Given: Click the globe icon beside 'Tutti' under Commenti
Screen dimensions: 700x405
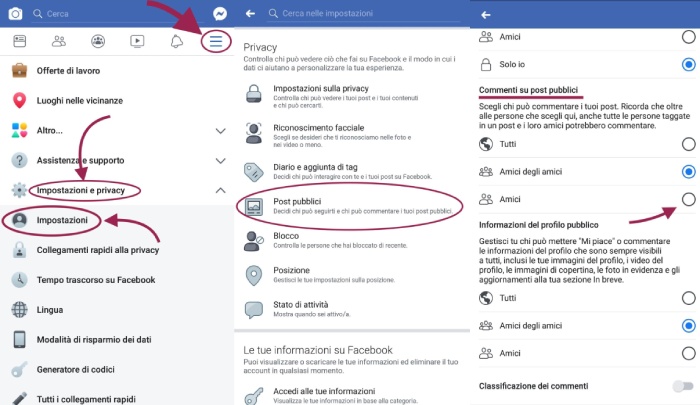Looking at the screenshot, I should click(486, 144).
